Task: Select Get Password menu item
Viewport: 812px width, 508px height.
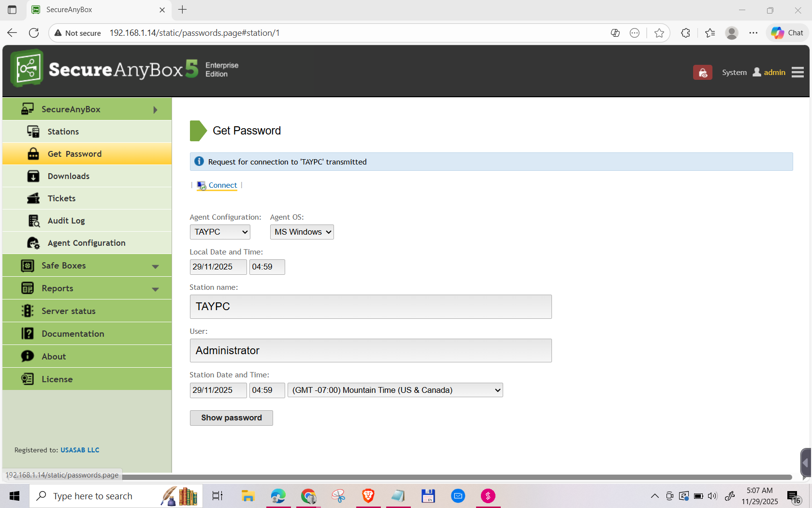Action: click(x=87, y=154)
